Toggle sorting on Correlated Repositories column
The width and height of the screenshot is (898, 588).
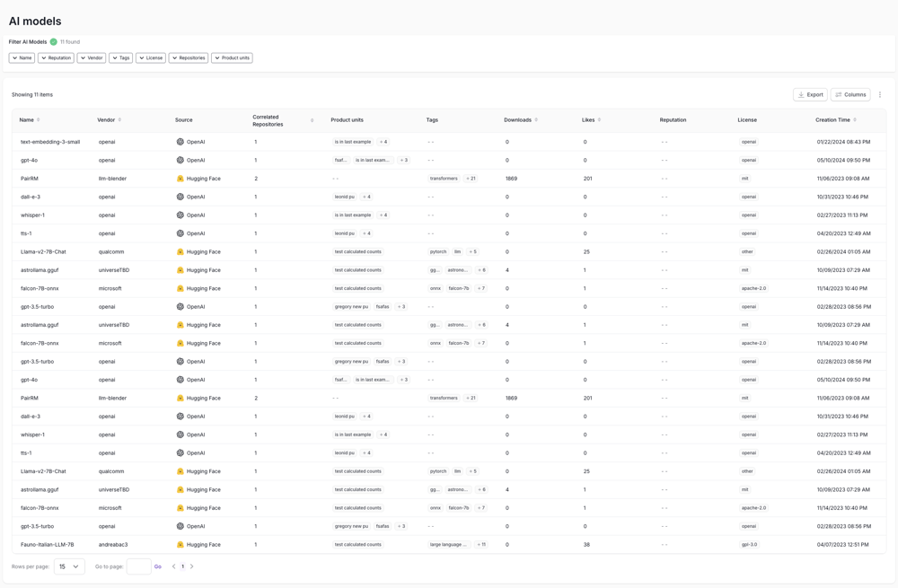[311, 119]
